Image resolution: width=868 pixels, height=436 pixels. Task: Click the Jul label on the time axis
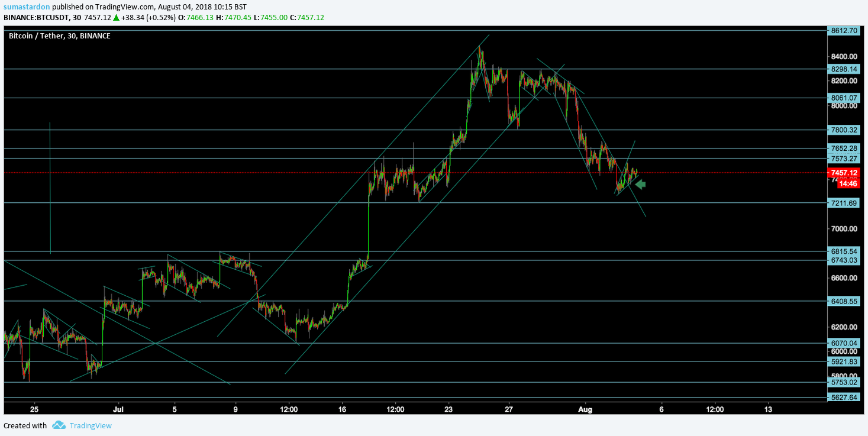[x=118, y=409]
